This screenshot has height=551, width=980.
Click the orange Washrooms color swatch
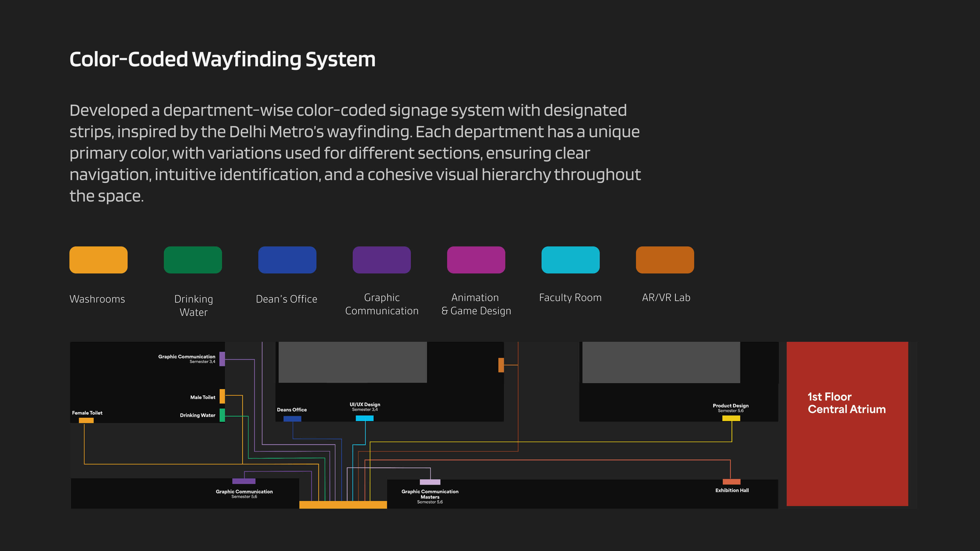coord(98,260)
